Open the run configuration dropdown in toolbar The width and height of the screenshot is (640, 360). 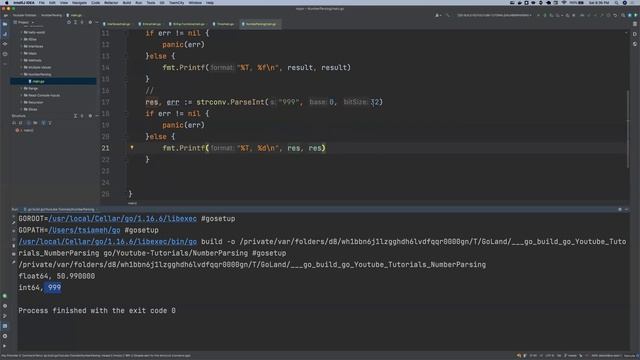[x=494, y=16]
